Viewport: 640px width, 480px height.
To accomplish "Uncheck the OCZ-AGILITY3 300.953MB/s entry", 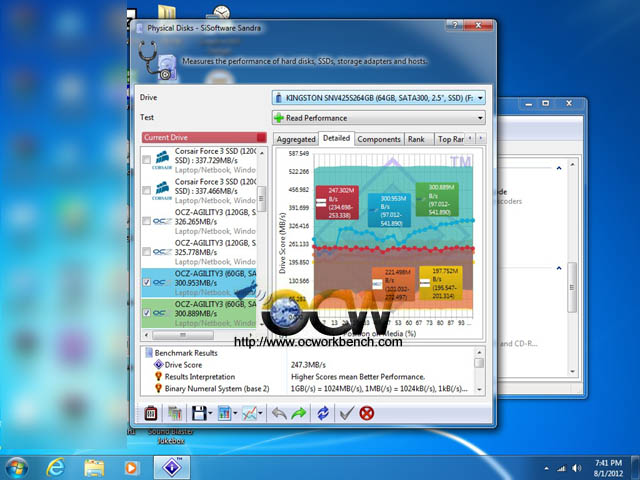I will [146, 282].
